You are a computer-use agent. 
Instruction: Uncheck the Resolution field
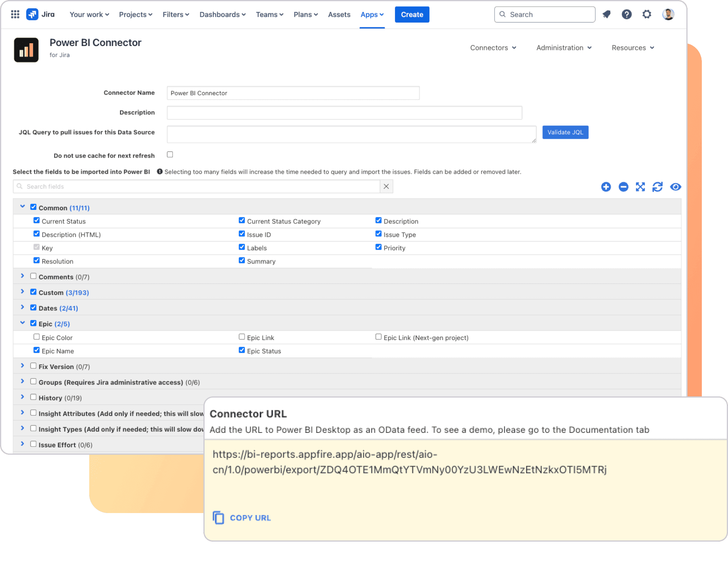click(36, 260)
